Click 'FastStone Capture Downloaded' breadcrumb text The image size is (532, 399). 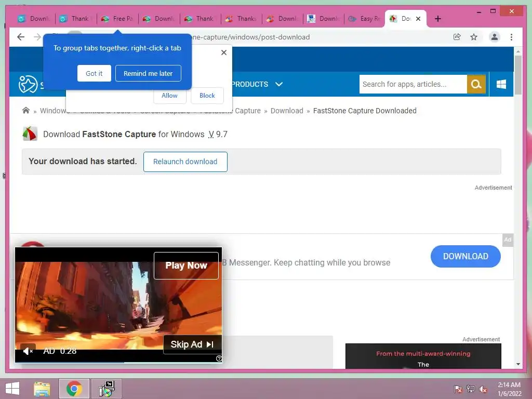coord(365,111)
